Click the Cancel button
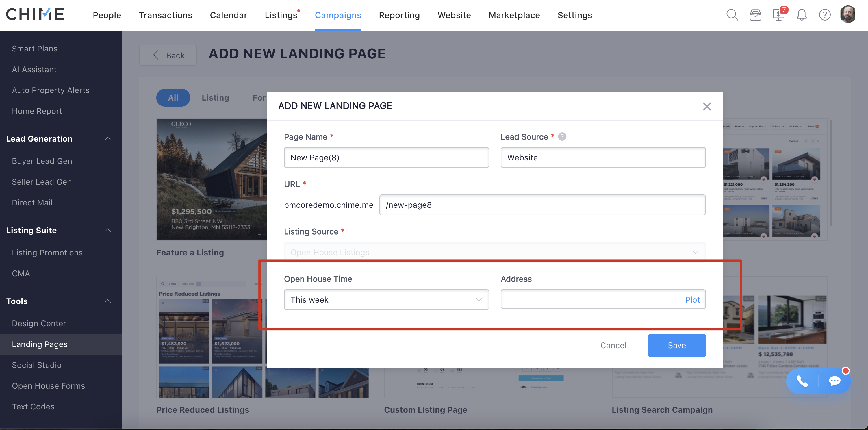Viewport: 868px width, 430px height. pyautogui.click(x=613, y=345)
